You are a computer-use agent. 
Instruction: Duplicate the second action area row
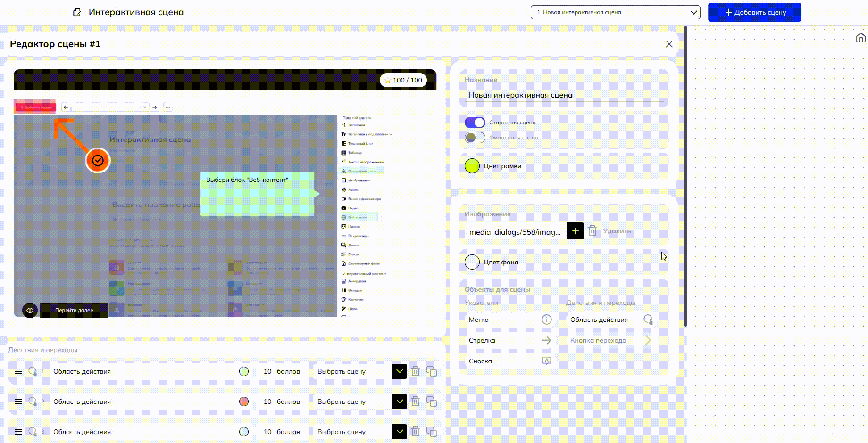pos(431,402)
